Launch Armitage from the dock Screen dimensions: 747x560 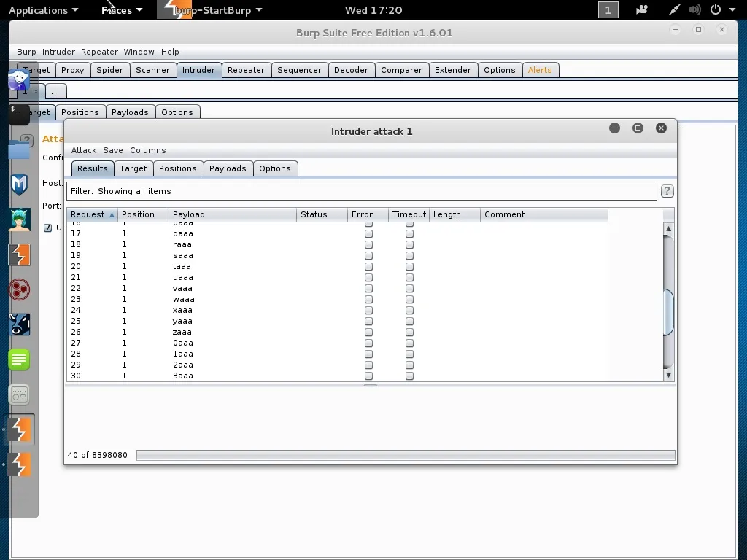pos(19,219)
